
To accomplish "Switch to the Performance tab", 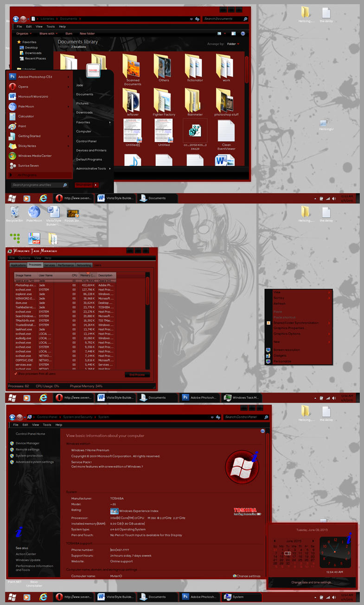I will pos(66,265).
